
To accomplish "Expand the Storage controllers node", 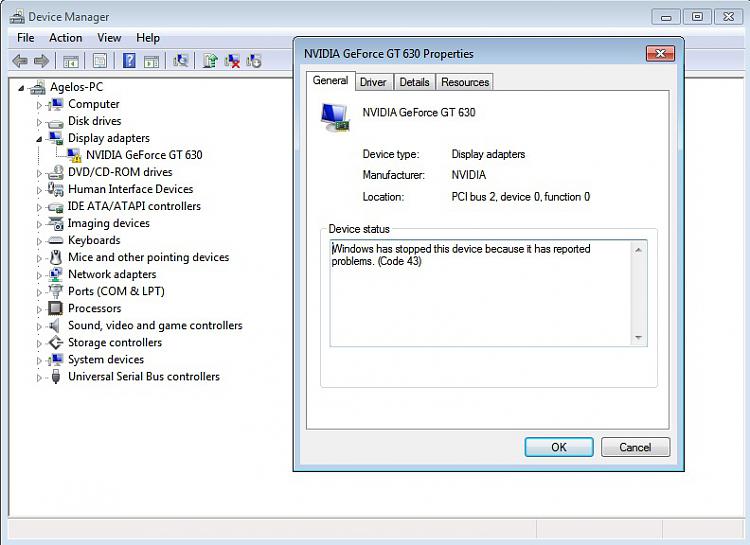I will pos(39,343).
